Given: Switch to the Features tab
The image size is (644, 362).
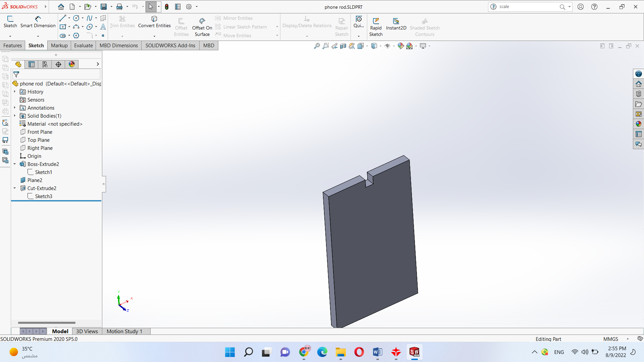Looking at the screenshot, I should tap(12, 45).
